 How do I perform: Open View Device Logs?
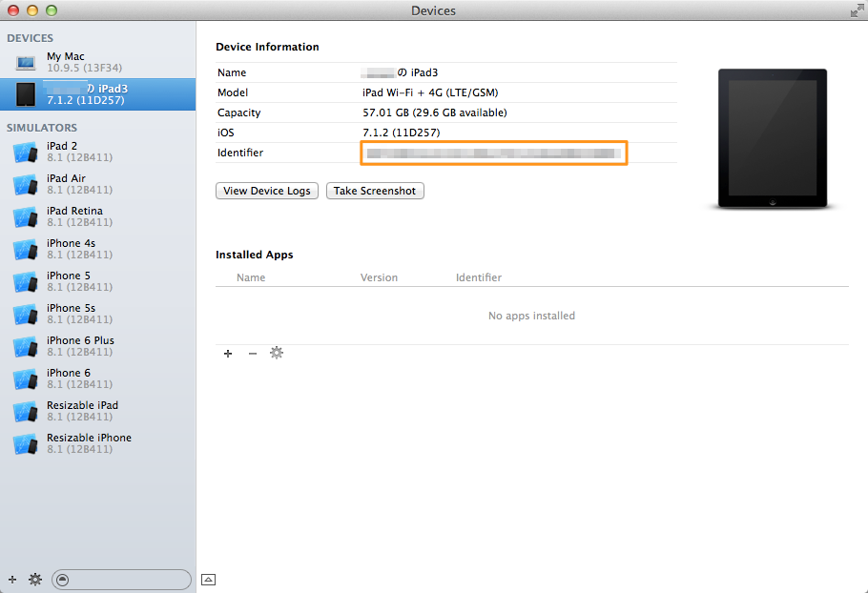click(267, 191)
